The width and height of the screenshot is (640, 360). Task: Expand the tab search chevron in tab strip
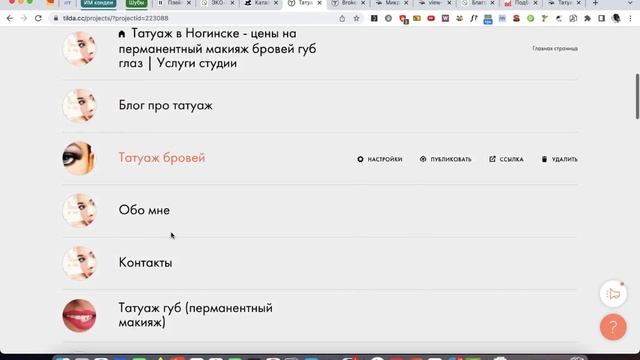click(630, 3)
